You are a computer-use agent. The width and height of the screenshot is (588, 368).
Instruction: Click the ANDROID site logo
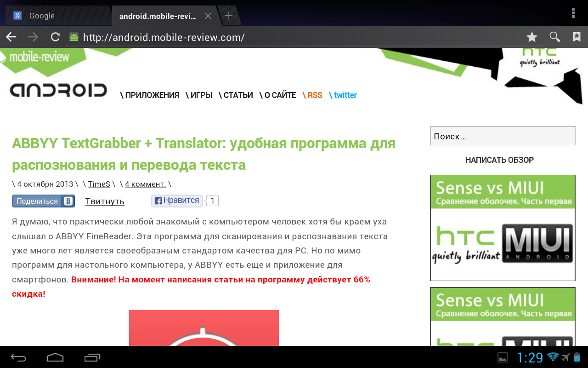click(58, 90)
